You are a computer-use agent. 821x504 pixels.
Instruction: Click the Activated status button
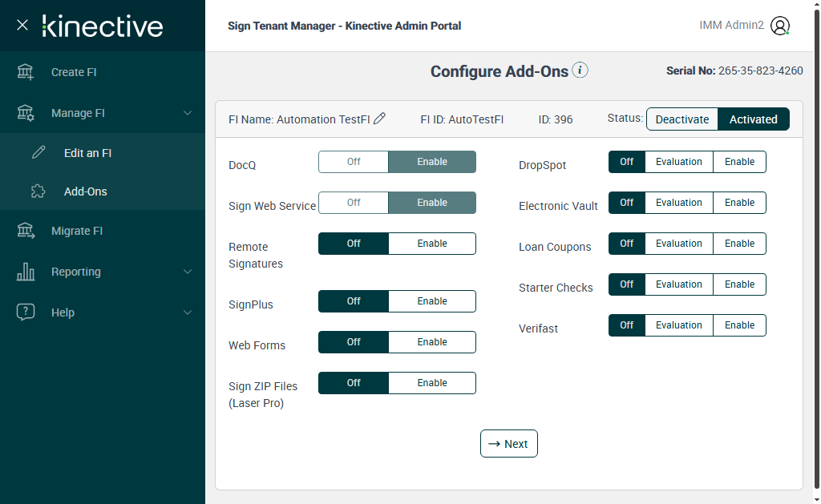point(754,119)
